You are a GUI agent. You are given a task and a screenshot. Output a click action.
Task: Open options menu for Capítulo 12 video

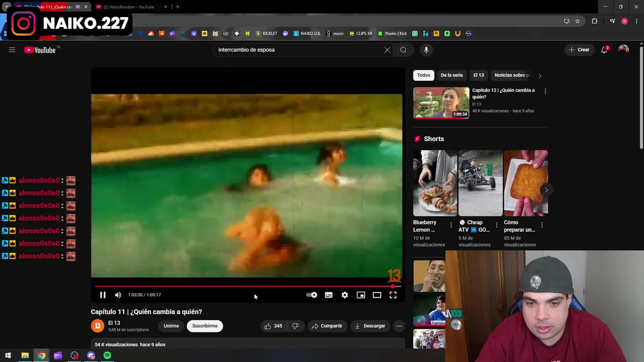pos(545,91)
